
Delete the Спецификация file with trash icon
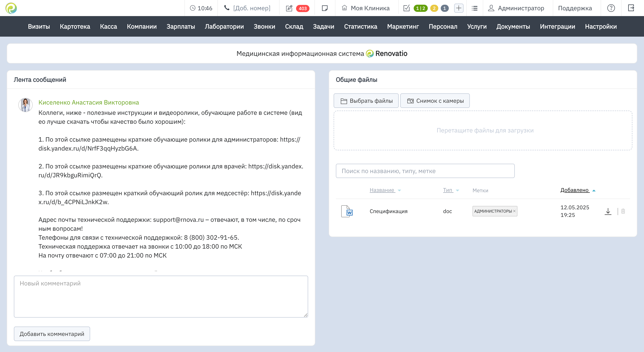623,211
